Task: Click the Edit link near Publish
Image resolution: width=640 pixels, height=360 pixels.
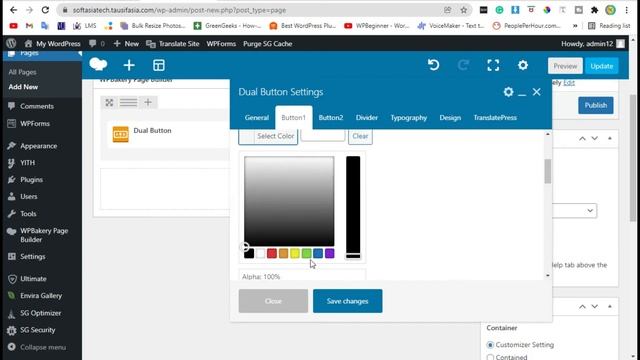Action: click(569, 83)
